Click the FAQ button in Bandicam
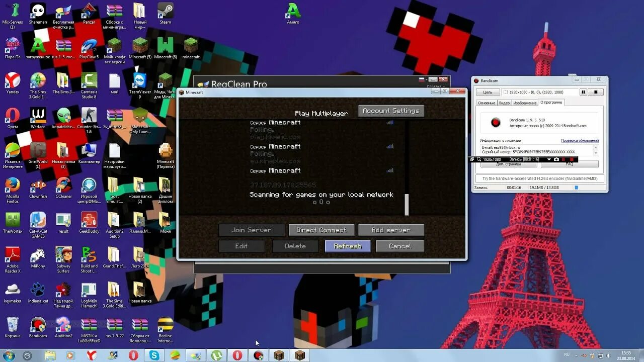The height and width of the screenshot is (362, 644). pyautogui.click(x=570, y=164)
